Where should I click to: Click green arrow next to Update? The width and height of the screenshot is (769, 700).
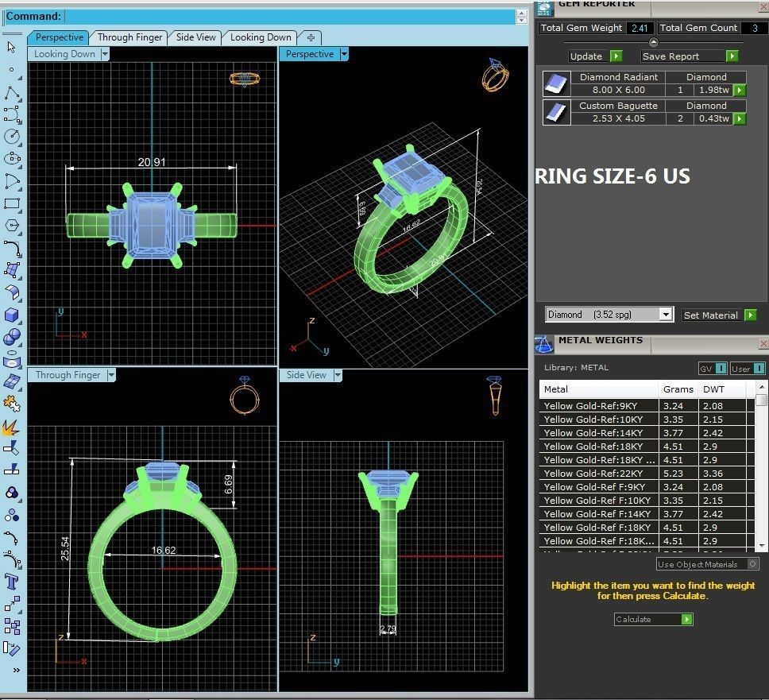pyautogui.click(x=616, y=56)
